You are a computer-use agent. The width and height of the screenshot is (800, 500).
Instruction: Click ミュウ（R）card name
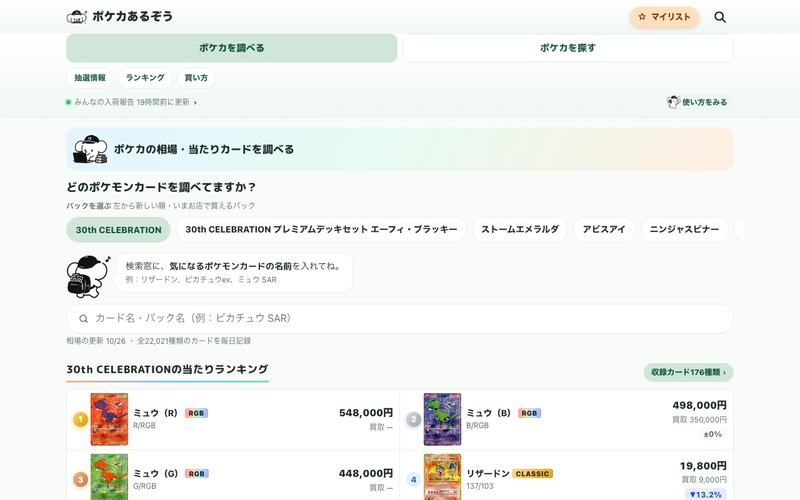click(156, 413)
